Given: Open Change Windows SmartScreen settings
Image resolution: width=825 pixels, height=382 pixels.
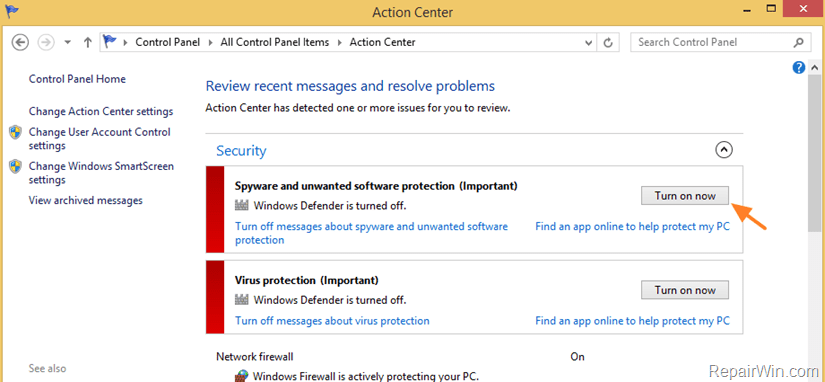Looking at the screenshot, I should coord(101,173).
